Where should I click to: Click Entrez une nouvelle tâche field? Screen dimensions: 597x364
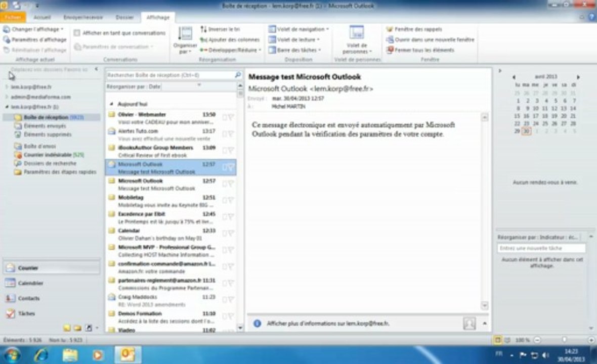[541, 248]
